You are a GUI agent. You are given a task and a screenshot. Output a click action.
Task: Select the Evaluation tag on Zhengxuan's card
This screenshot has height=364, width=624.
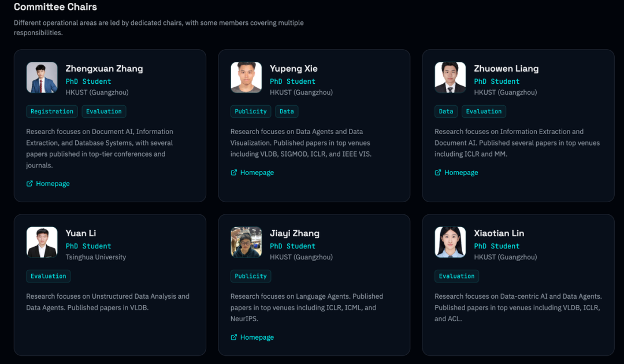(104, 112)
